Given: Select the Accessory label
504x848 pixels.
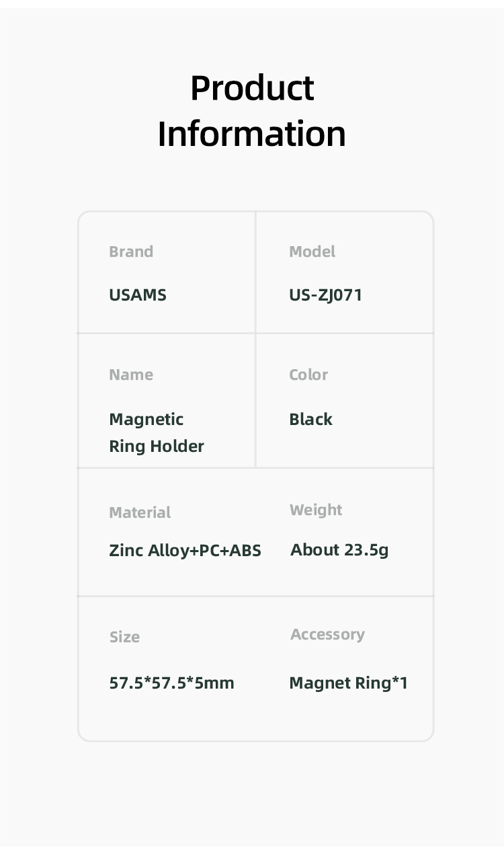Looking at the screenshot, I should click(x=327, y=635).
